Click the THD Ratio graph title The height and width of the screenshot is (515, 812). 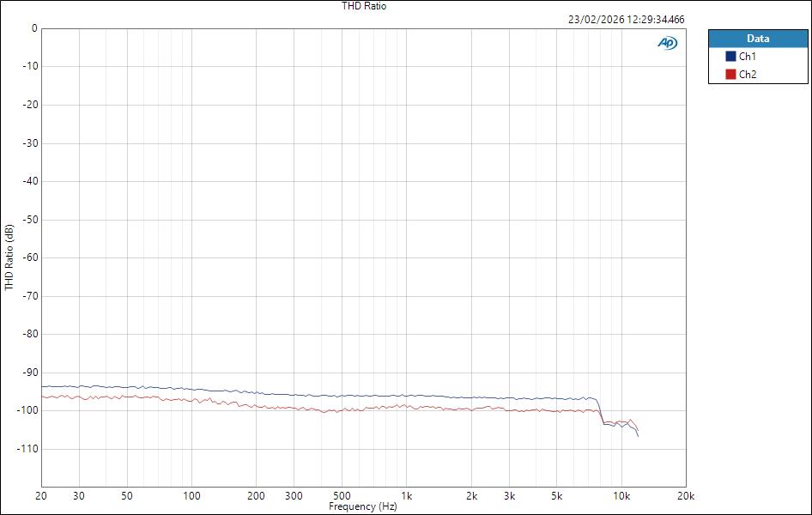[364, 6]
